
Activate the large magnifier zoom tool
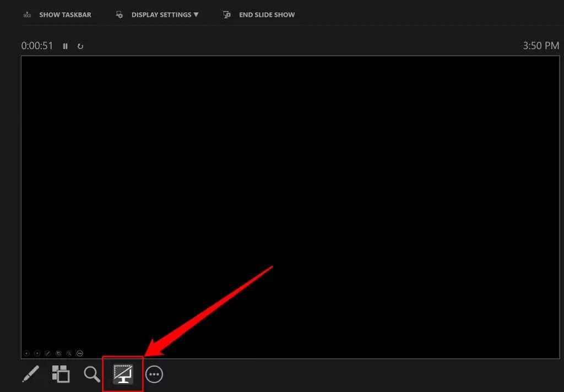tap(92, 374)
